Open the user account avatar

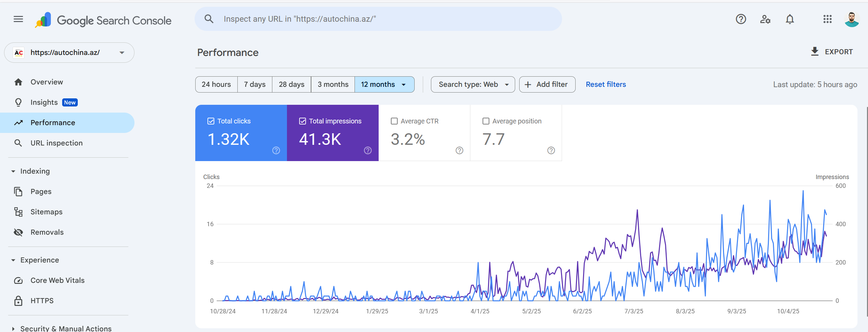click(852, 19)
